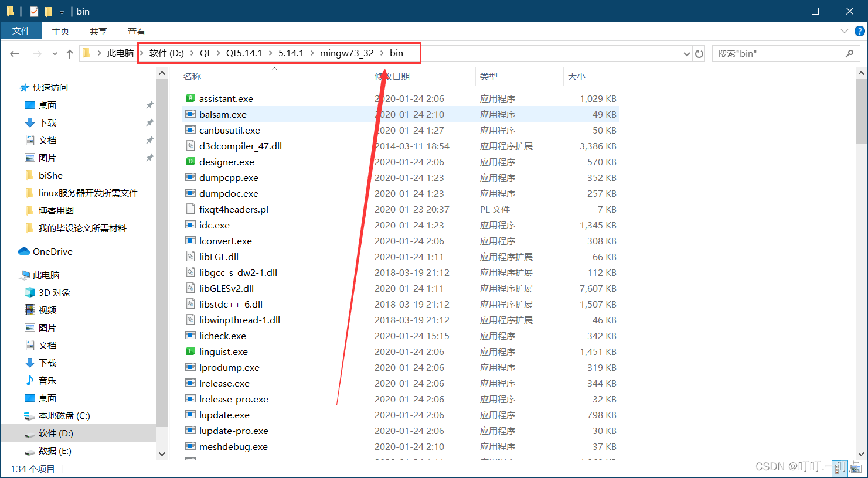Open recent locations dropdown arrow
868x478 pixels.
[x=55, y=54]
